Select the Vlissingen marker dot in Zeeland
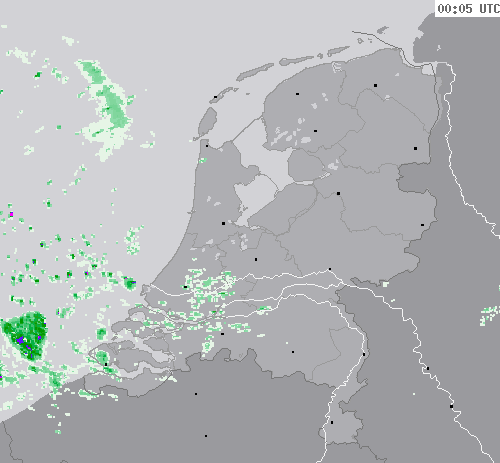The height and width of the screenshot is (463, 500). point(106,364)
